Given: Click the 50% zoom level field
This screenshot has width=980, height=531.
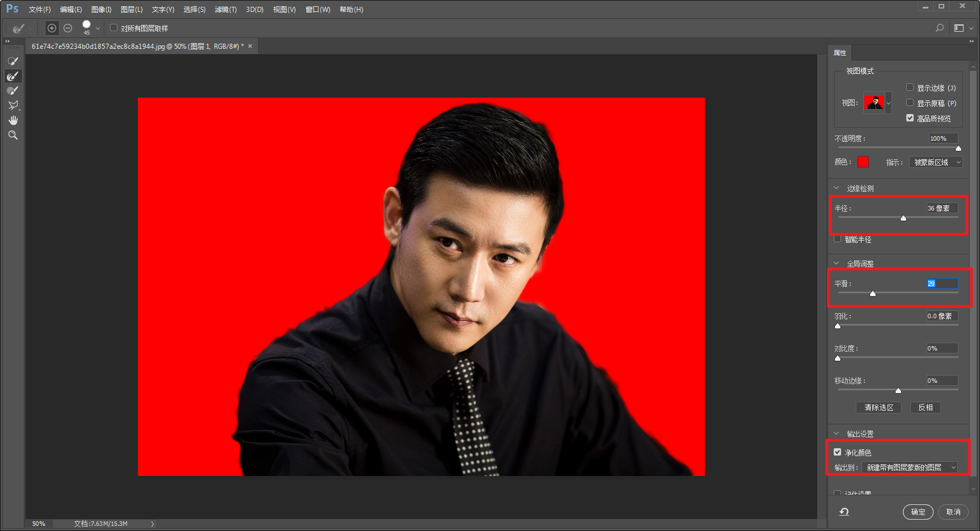Looking at the screenshot, I should click(39, 524).
